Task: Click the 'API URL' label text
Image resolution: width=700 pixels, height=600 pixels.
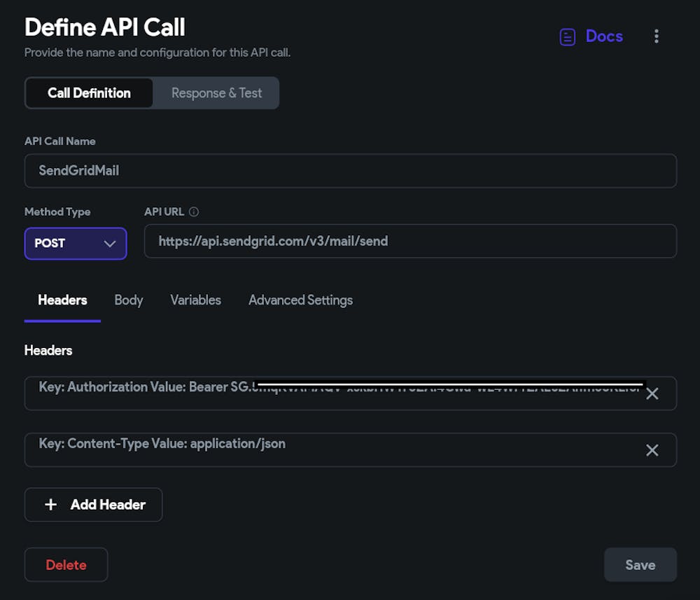Action: [x=164, y=211]
